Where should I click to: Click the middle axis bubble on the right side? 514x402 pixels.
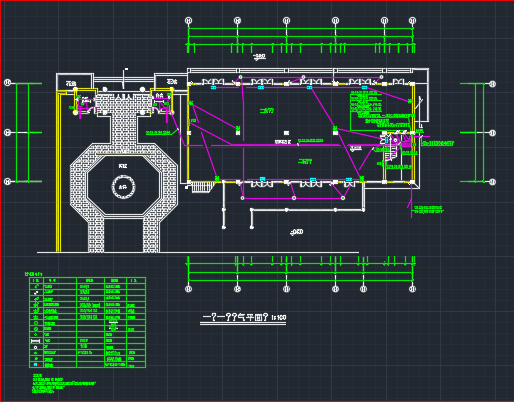(x=493, y=133)
